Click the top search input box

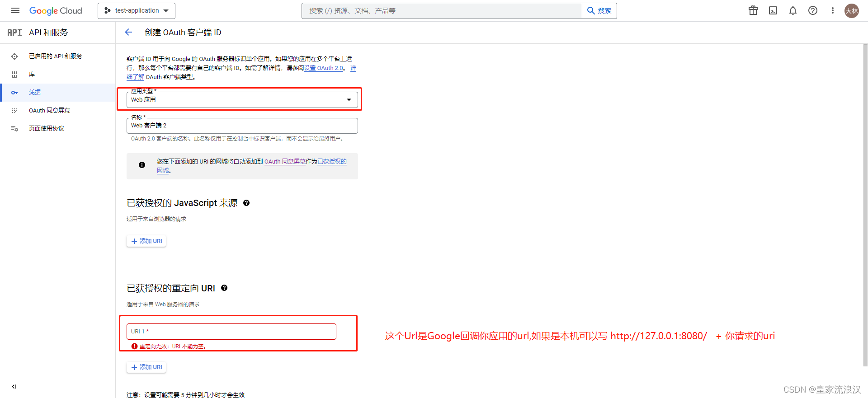(442, 10)
